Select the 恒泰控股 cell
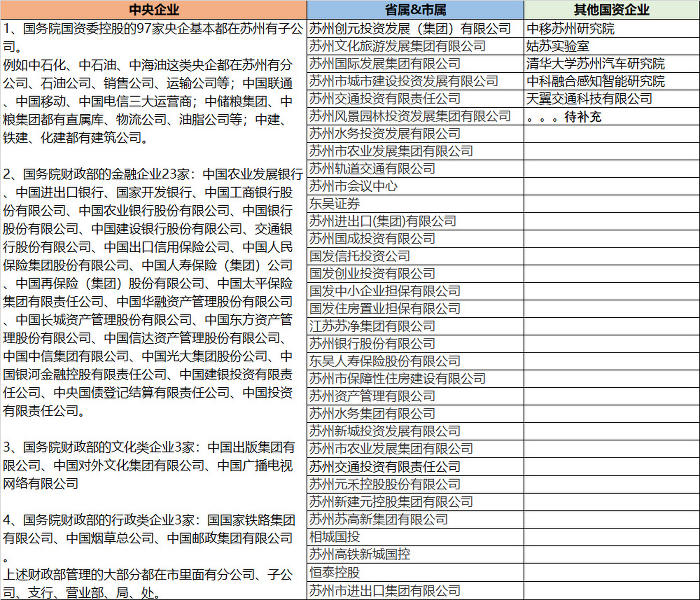The image size is (700, 600). click(x=415, y=572)
